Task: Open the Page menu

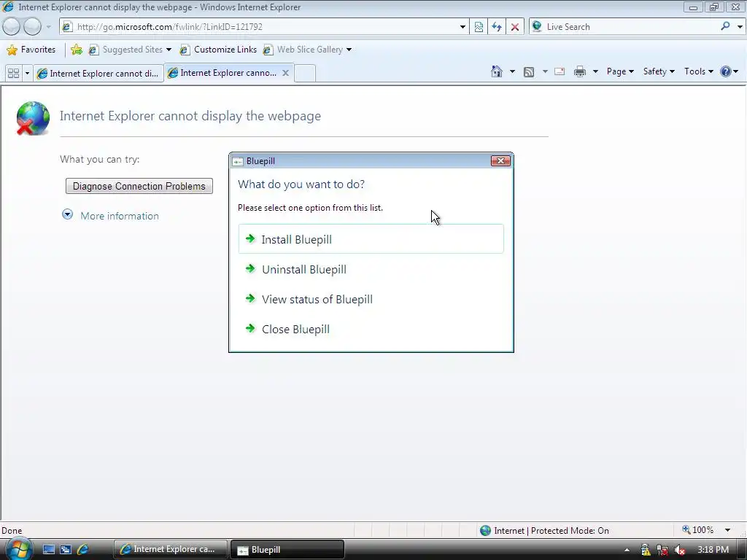Action: point(620,71)
